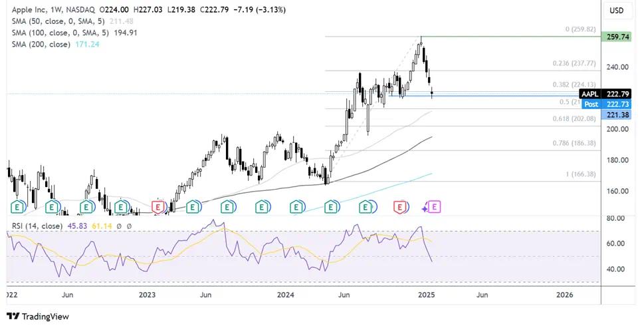Select the SMA (100, close, 0, SMA, 5) legend
The image size is (644, 328).
60,33
